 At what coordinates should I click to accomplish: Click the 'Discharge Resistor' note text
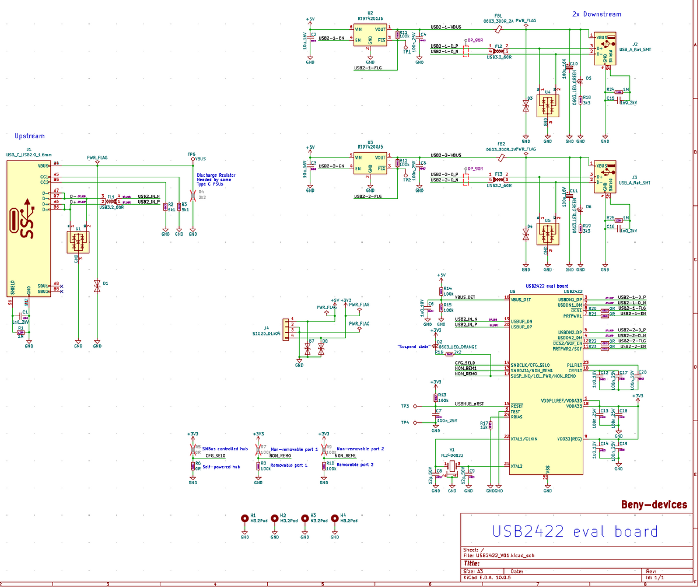tap(216, 175)
